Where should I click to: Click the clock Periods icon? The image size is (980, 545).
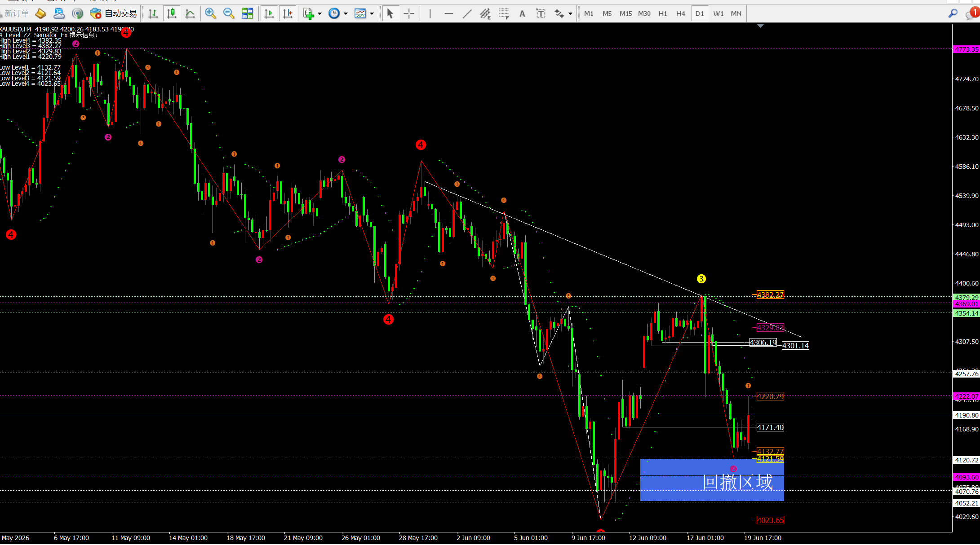(334, 13)
